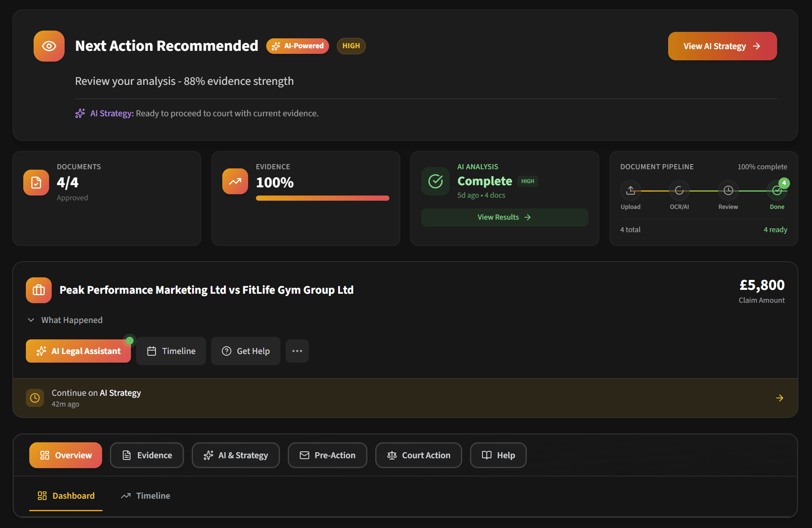
Task: Toggle the AI Legal Assistant green status dot
Action: tap(130, 340)
